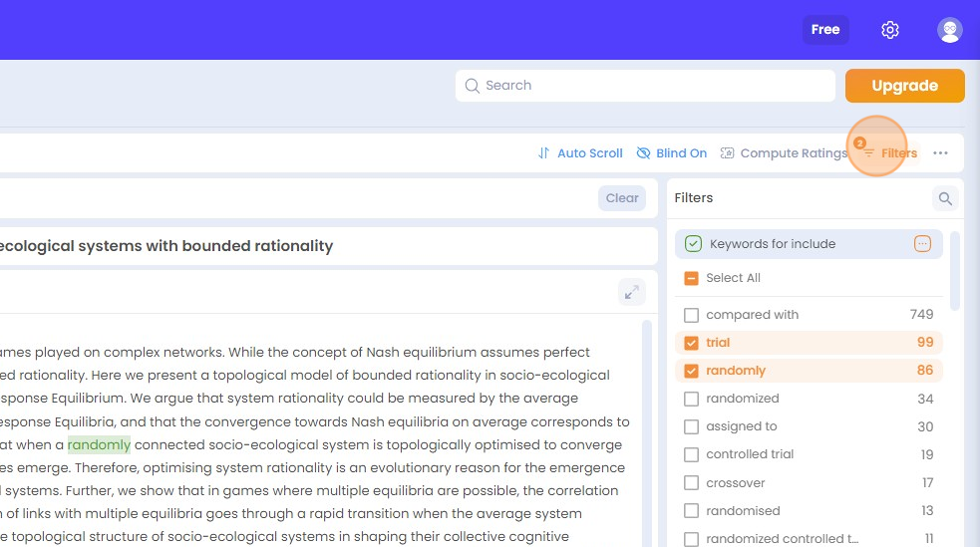
Task: Click the Free plan badge
Action: [824, 30]
